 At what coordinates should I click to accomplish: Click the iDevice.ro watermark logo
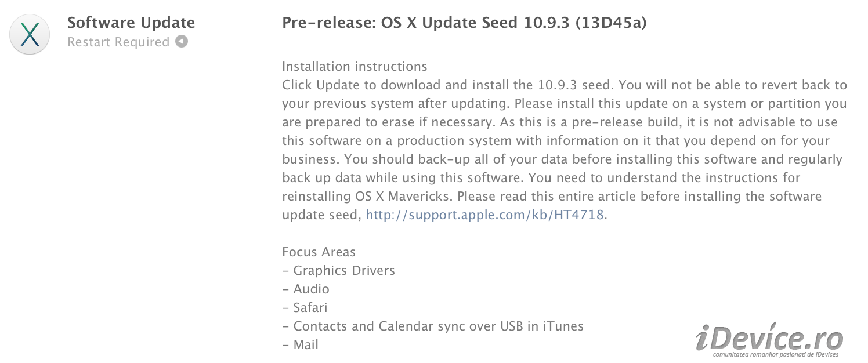point(769,337)
